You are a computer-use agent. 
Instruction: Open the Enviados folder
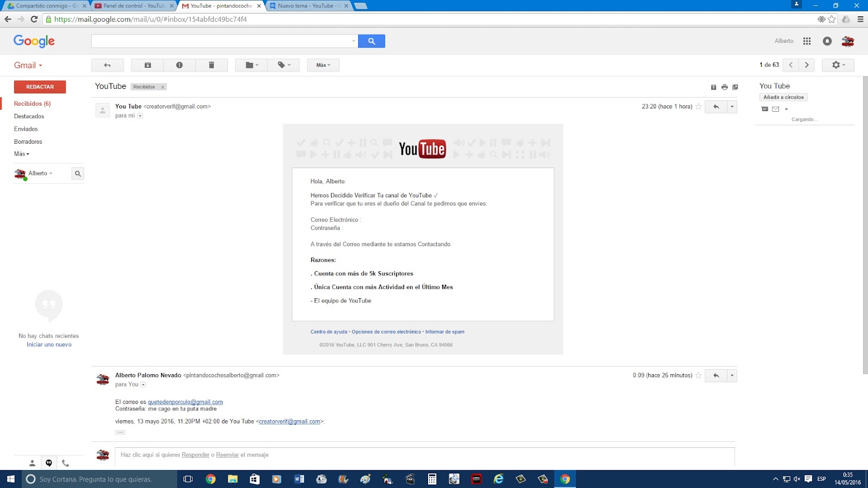[26, 129]
